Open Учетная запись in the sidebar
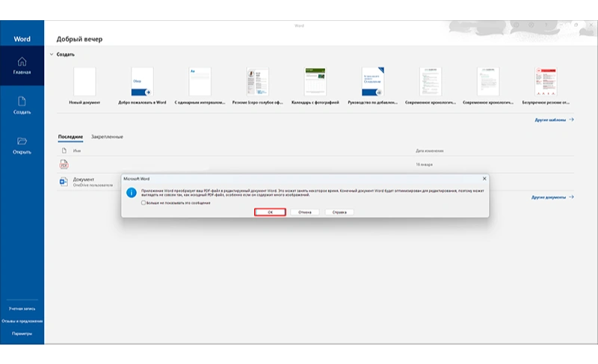The width and height of the screenshot is (598, 364). coord(22,309)
